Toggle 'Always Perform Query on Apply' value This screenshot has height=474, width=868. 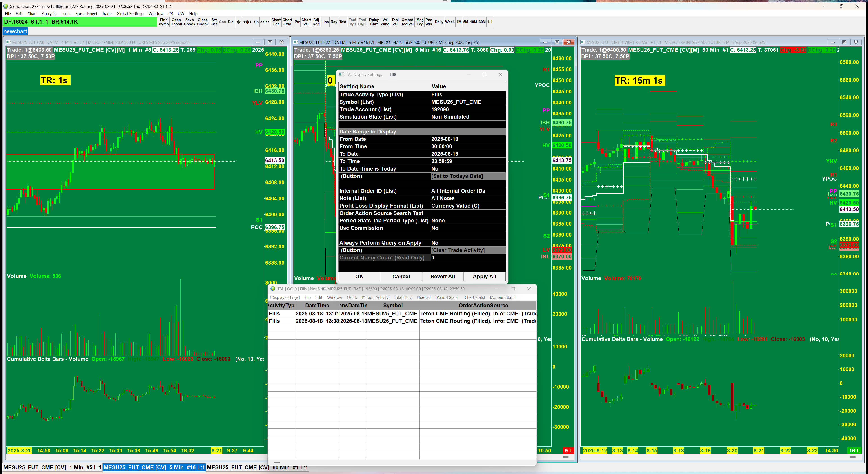pyautogui.click(x=468, y=243)
